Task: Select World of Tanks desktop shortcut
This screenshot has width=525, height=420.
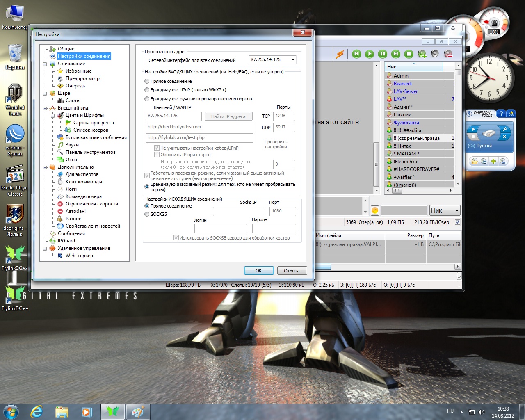Action: pyautogui.click(x=15, y=100)
